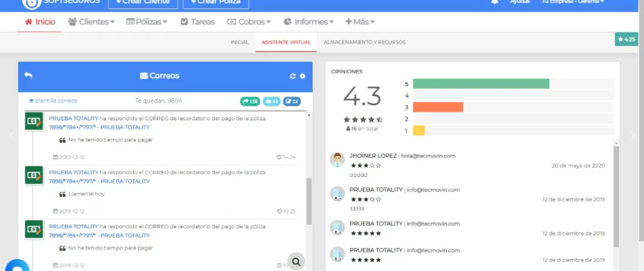Image resolution: width=644 pixels, height=271 pixels.
Task: Open the Más dropdown menu
Action: [360, 22]
